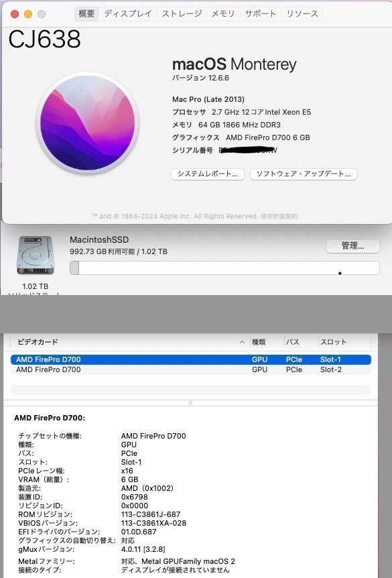Minimize the About This Mac window
Image resolution: width=392 pixels, height=578 pixels.
click(28, 14)
